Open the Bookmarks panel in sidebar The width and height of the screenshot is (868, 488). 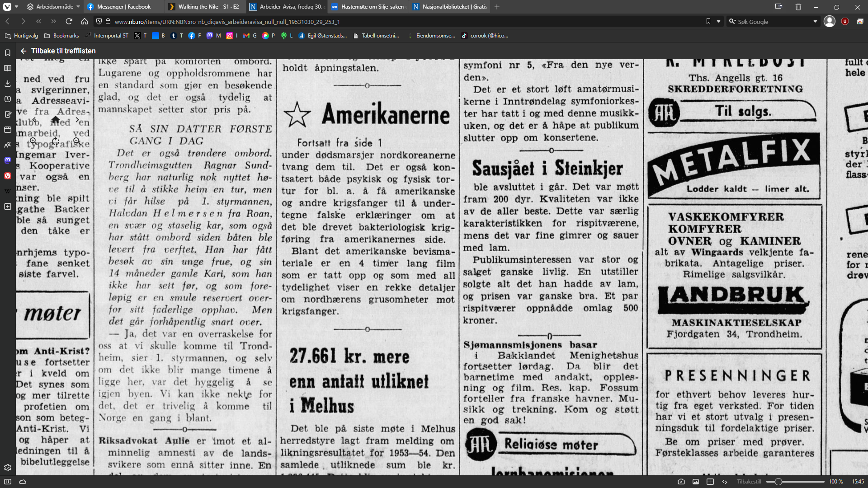point(8,53)
